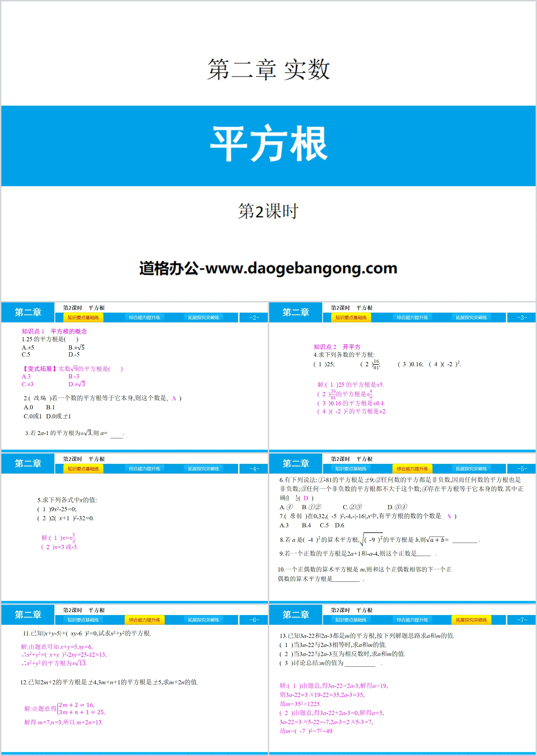537x756 pixels.
Task: Select 拓展探究突破练 tab on slide -6-
Action: coord(204,620)
